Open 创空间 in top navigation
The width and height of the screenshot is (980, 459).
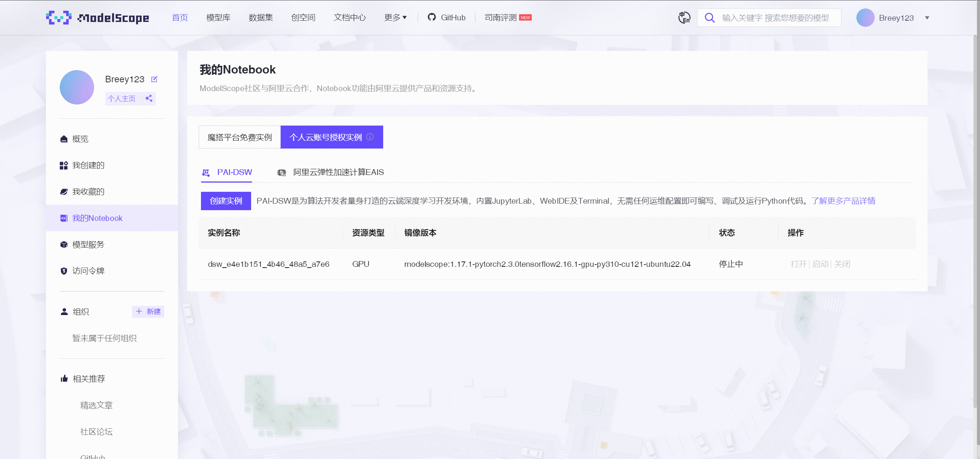coord(303,18)
